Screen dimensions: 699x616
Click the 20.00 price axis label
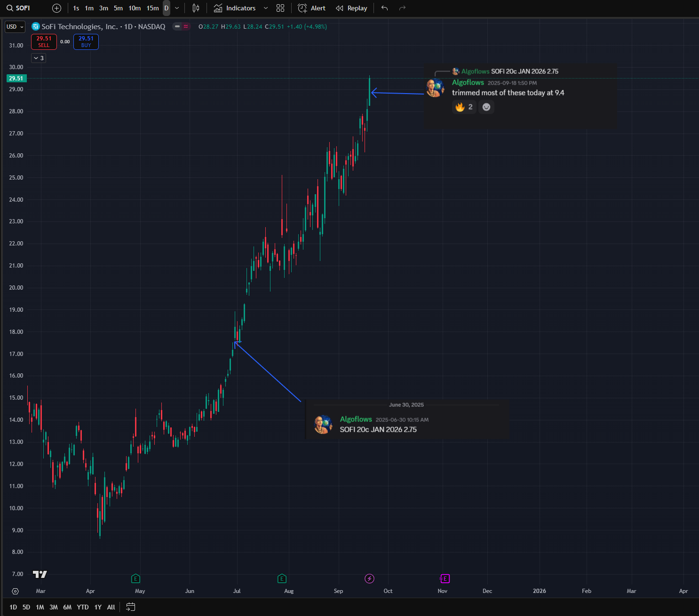pyautogui.click(x=16, y=288)
